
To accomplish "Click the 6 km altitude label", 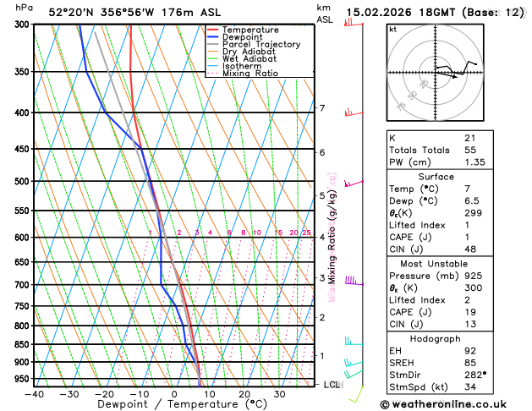I will [x=322, y=152].
